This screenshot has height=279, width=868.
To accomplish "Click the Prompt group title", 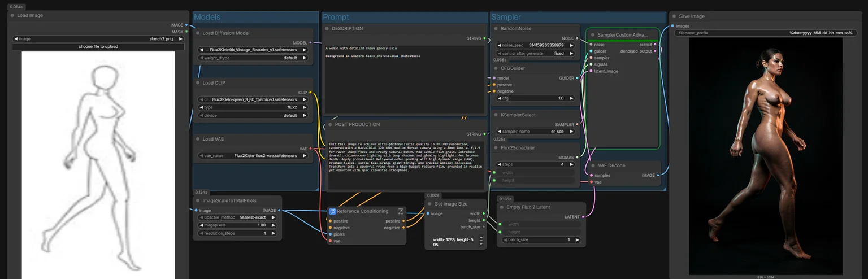I will point(336,18).
